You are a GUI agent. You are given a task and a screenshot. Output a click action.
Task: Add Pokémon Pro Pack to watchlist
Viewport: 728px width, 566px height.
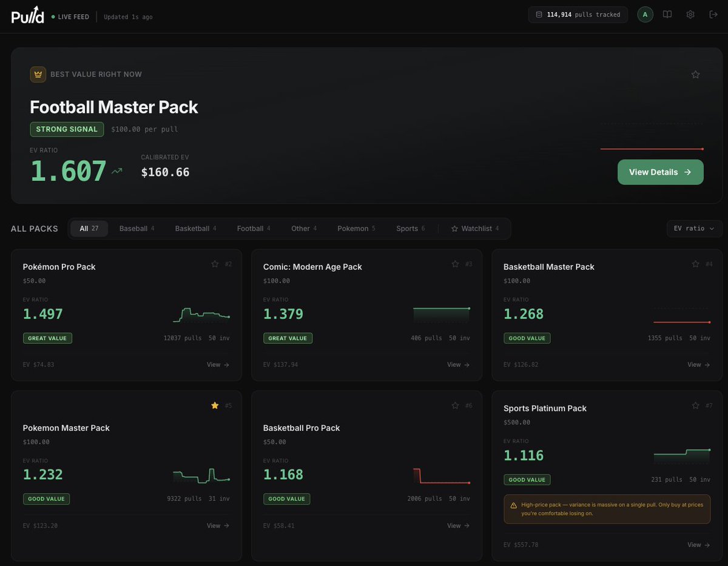[x=215, y=264]
